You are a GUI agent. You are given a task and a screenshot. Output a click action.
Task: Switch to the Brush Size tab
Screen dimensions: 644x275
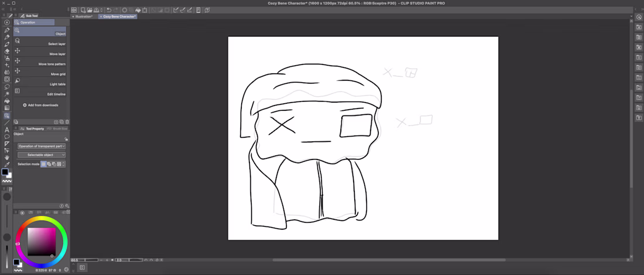coord(57,128)
